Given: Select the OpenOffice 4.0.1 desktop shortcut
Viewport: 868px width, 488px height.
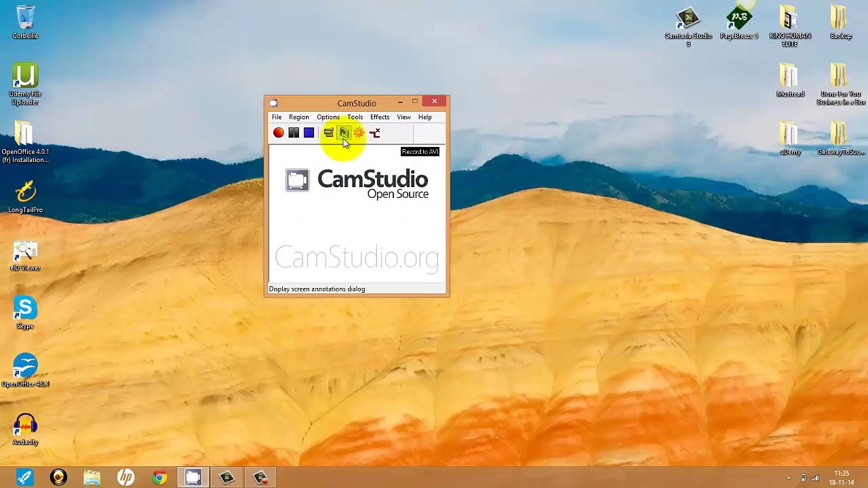Looking at the screenshot, I should pos(25,370).
